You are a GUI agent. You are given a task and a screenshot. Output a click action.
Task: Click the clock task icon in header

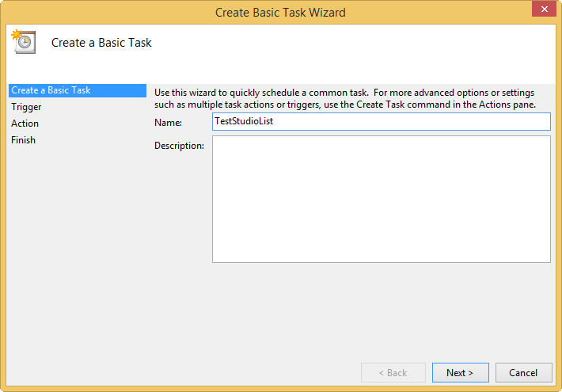24,42
